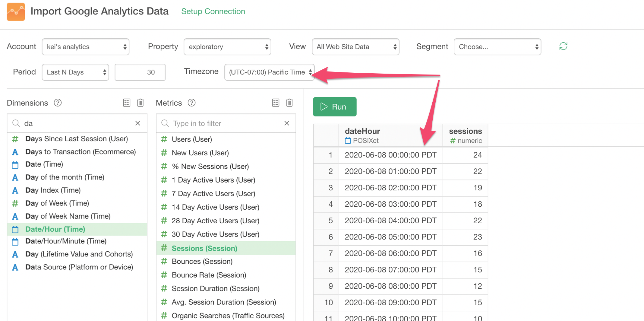644x321 pixels.
Task: Select the Date (Time) dimension
Action: point(77,164)
